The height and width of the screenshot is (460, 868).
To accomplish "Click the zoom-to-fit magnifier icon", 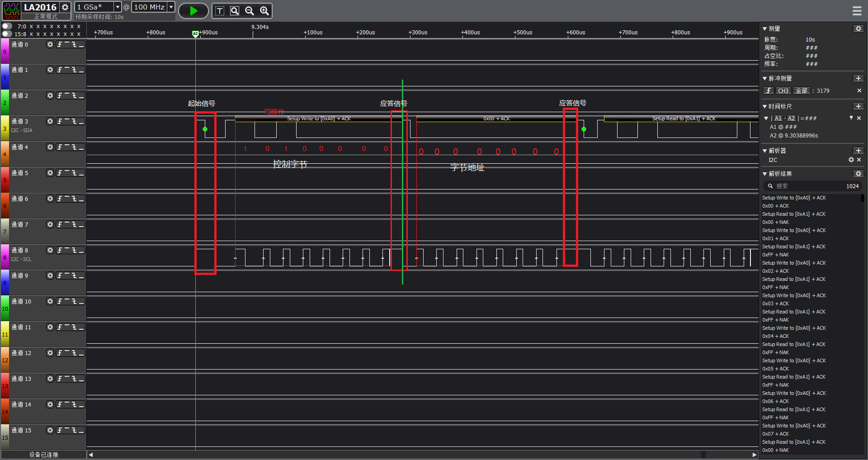I will coord(235,11).
